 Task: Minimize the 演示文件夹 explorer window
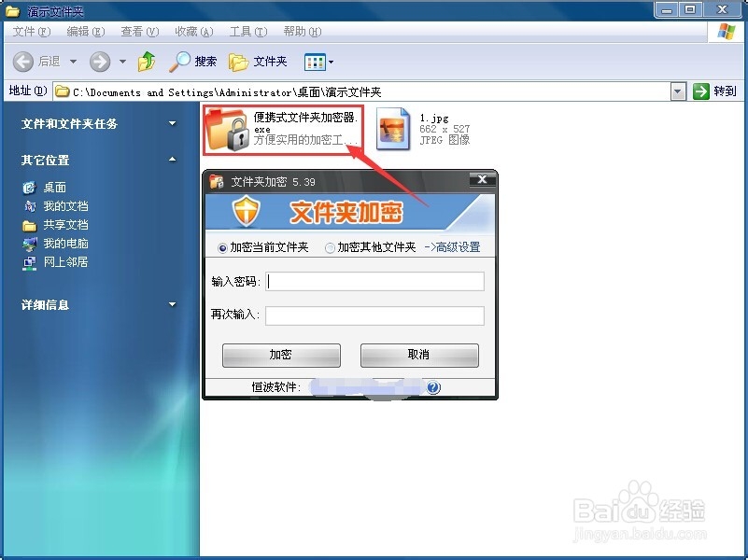(667, 9)
